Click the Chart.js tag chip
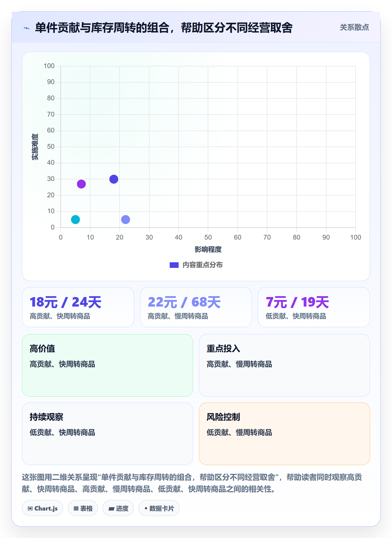 coord(43,508)
